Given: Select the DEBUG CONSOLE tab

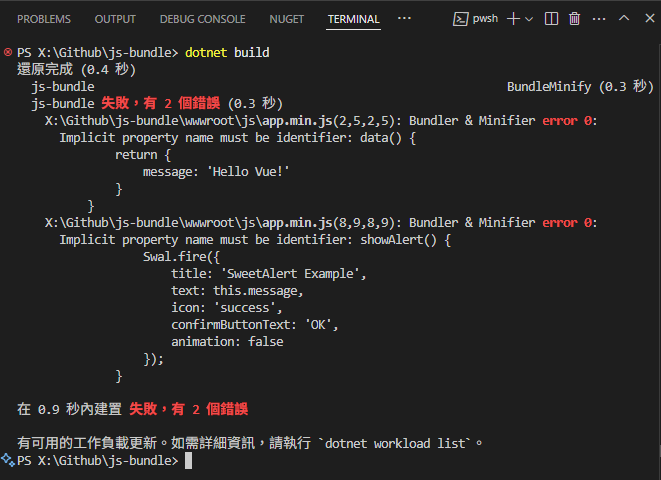Looking at the screenshot, I should coord(202,19).
